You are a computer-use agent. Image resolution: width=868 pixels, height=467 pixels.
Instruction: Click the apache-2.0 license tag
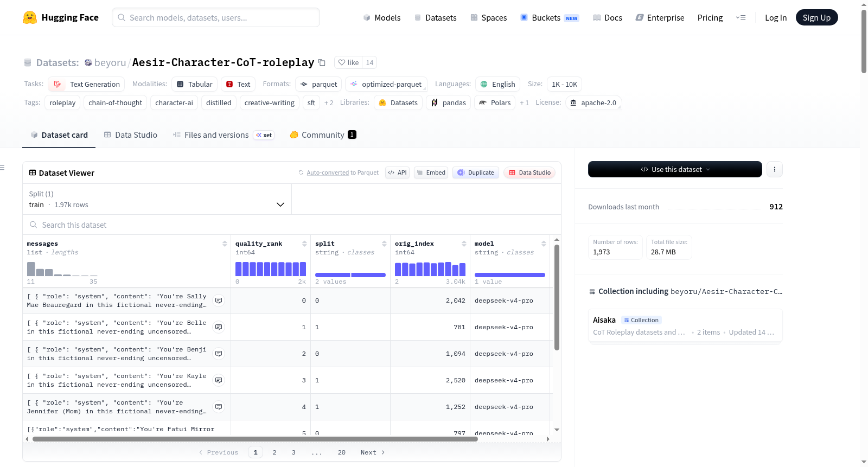point(593,103)
